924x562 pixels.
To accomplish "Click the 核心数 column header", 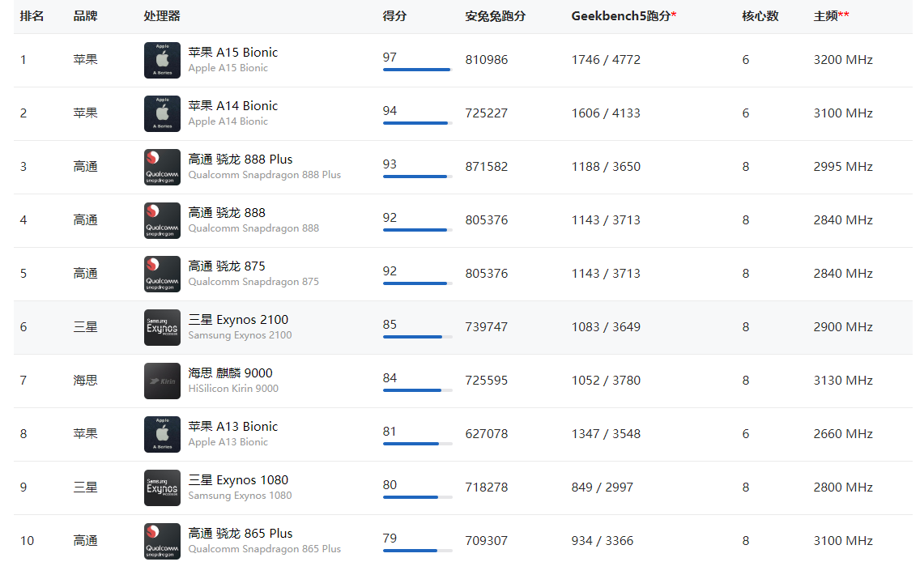I will pyautogui.click(x=760, y=16).
